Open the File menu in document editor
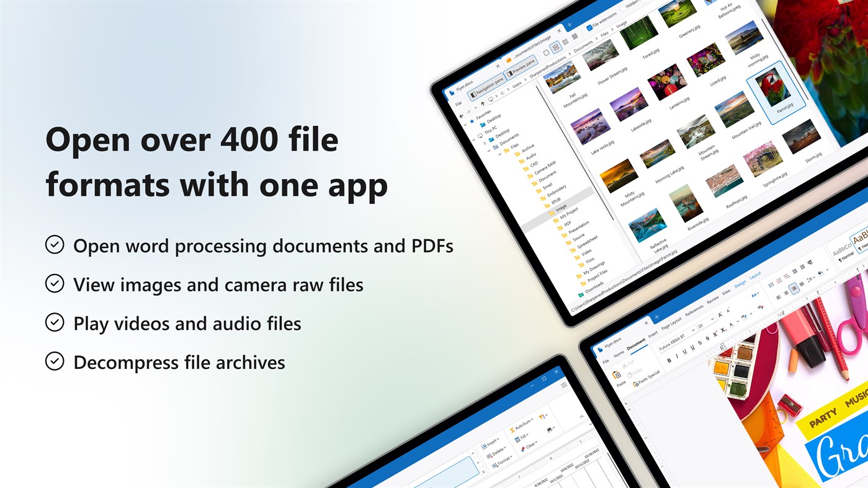868x488 pixels. click(606, 362)
